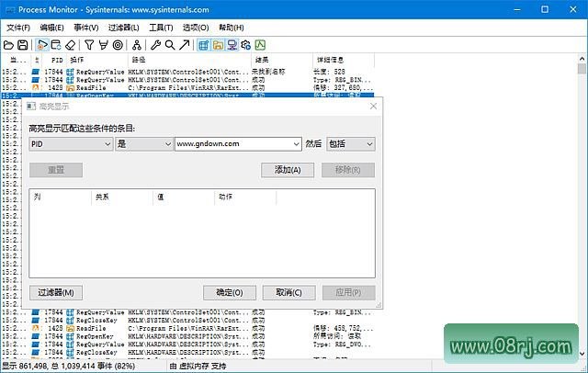Open the value dropdown arrow beside www.gndown.com

(x=296, y=144)
